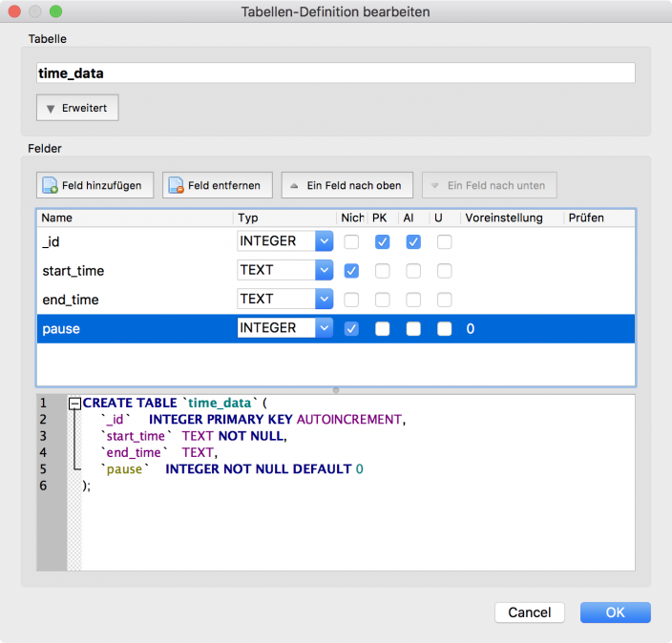Uncheck Not Null checkbox for start_time

[x=351, y=271]
